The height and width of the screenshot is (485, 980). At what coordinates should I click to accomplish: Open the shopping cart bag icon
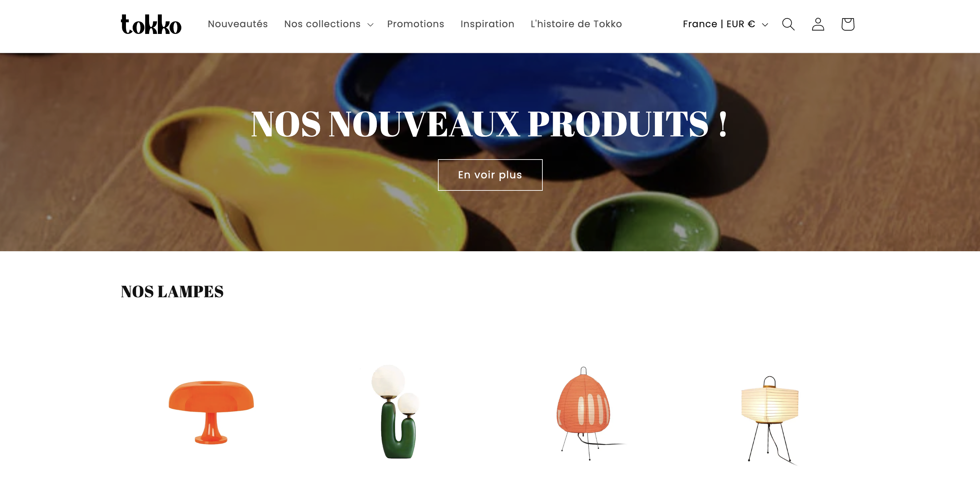pyautogui.click(x=848, y=24)
